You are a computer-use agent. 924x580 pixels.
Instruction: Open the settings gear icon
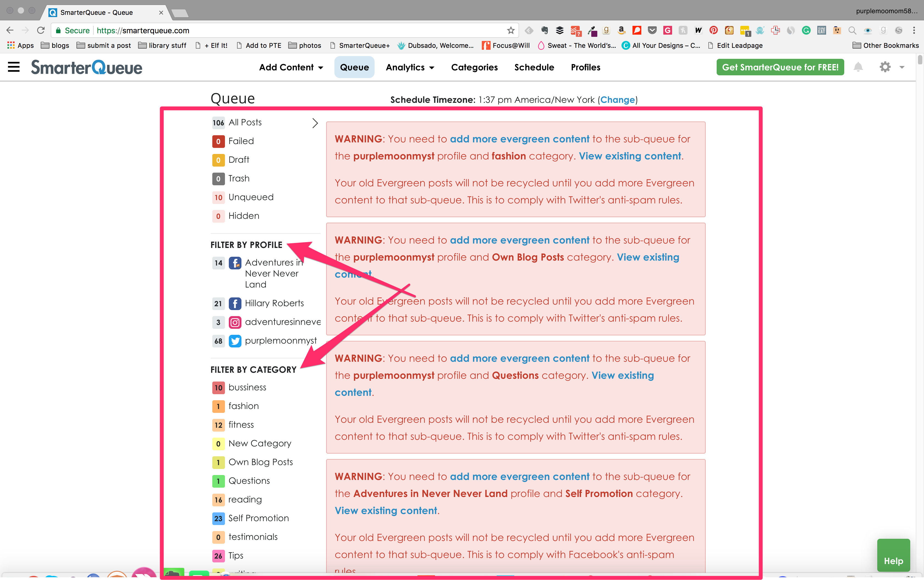885,67
